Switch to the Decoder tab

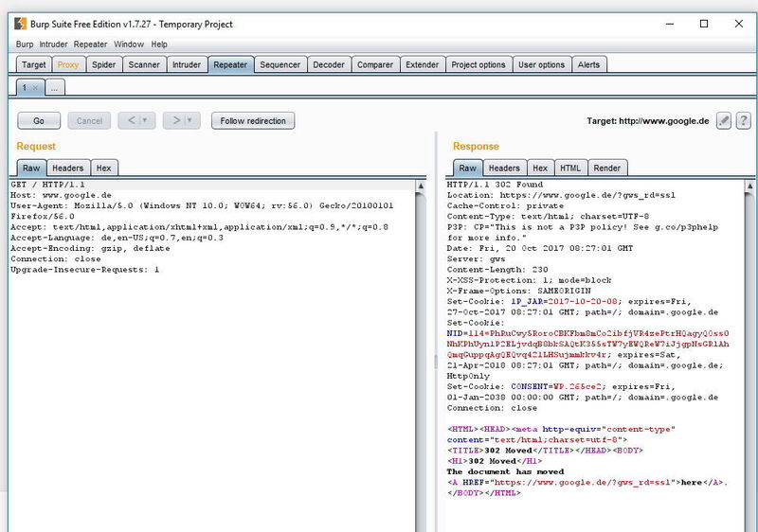tap(329, 64)
